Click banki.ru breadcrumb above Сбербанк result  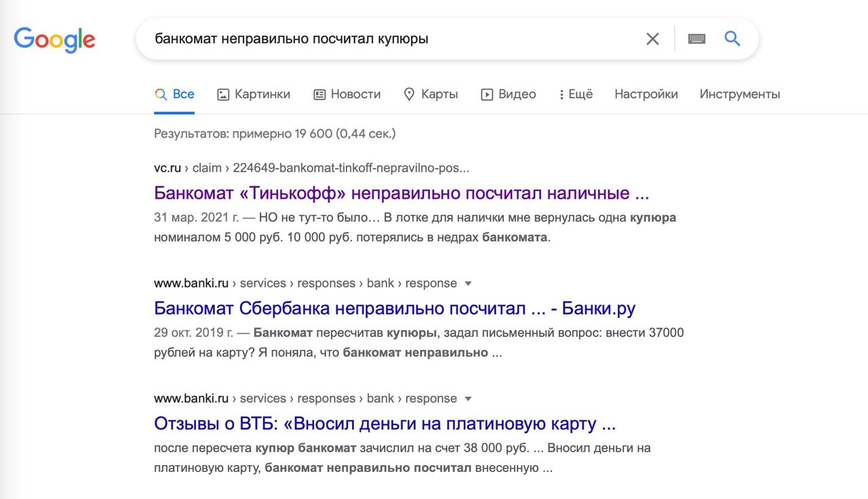click(305, 283)
